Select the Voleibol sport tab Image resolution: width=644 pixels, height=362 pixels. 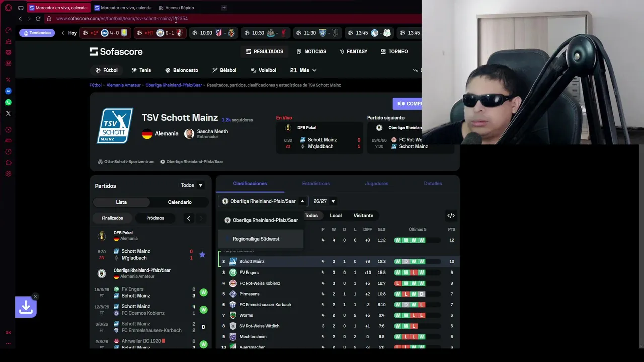point(263,70)
